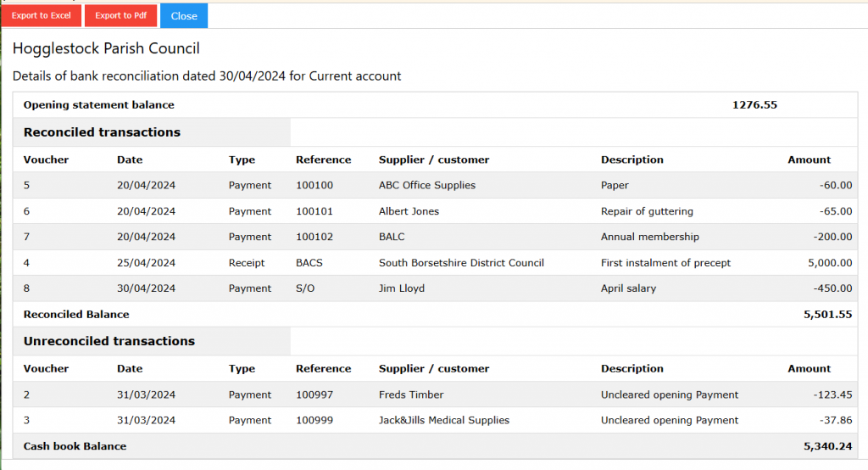Select Annual membership description
The height and width of the screenshot is (470, 868).
point(650,237)
